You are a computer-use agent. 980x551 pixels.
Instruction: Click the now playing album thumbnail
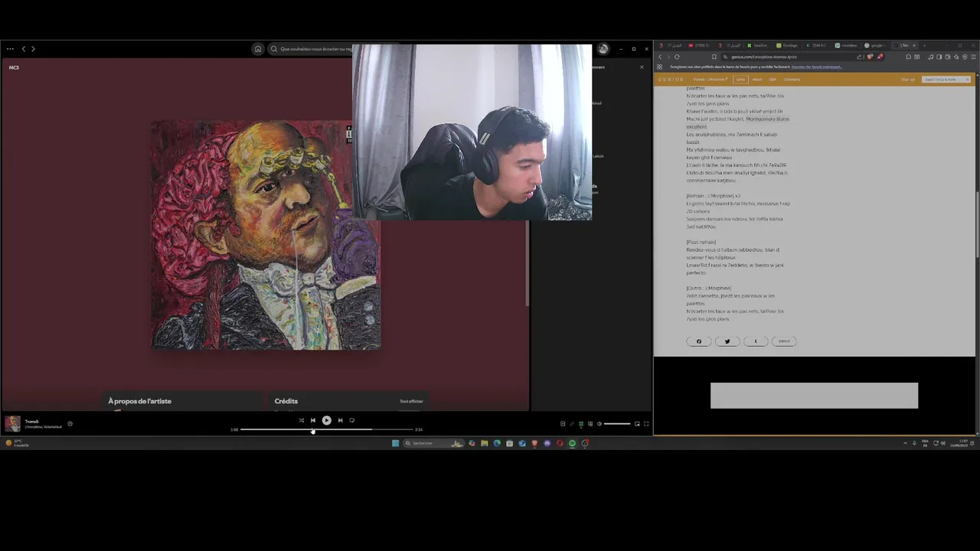[13, 423]
